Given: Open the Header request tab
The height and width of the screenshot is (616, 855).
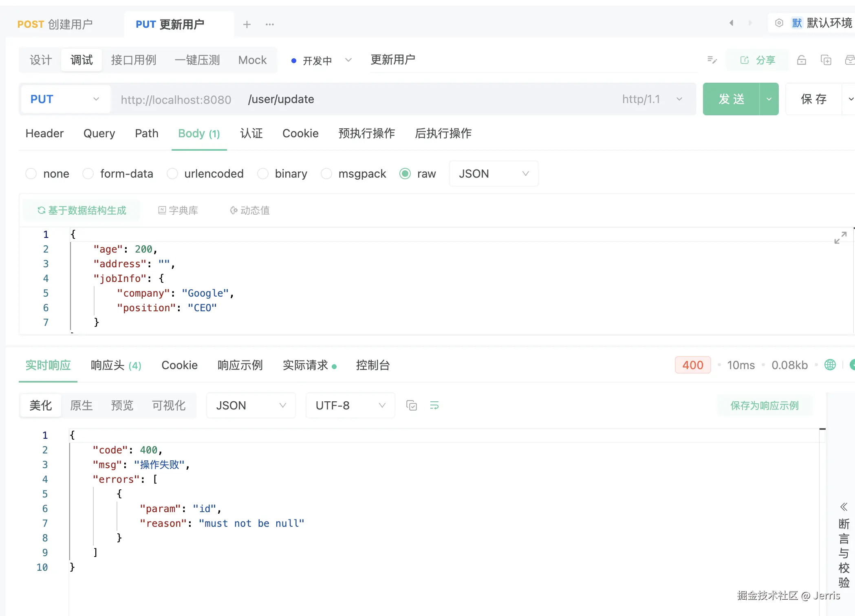Looking at the screenshot, I should click(44, 133).
